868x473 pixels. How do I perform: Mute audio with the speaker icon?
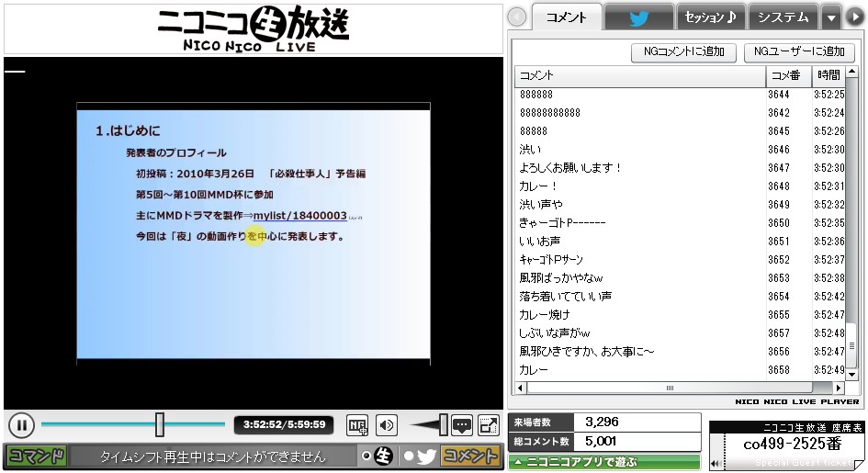387,425
